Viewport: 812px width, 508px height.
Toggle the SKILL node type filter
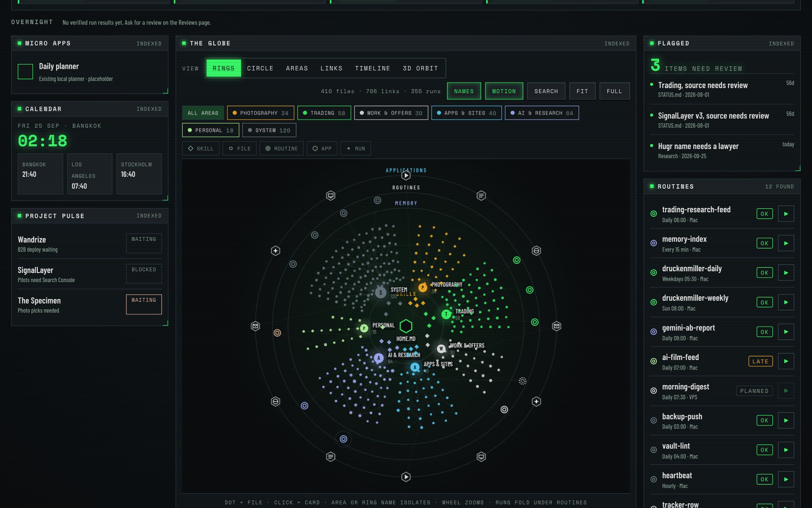201,149
